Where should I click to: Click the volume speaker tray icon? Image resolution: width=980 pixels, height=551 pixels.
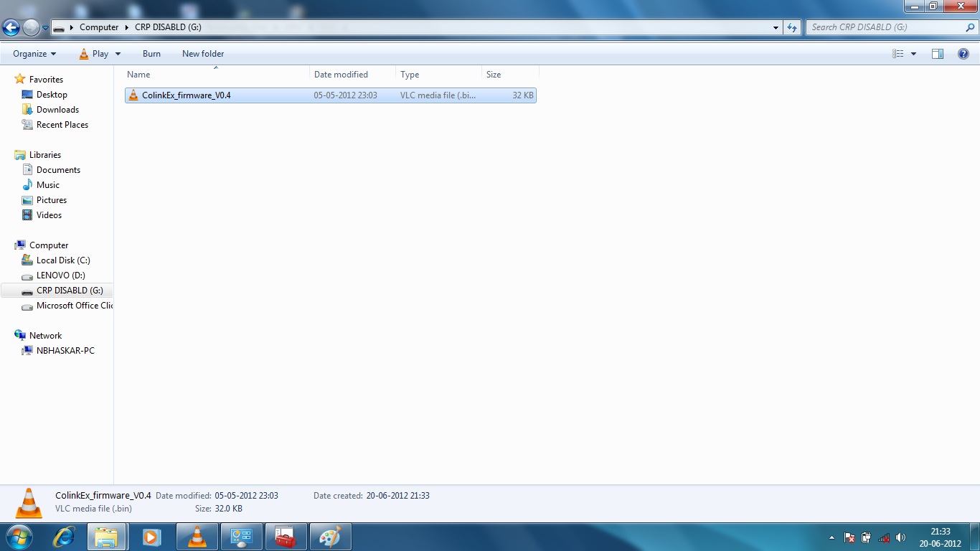901,537
